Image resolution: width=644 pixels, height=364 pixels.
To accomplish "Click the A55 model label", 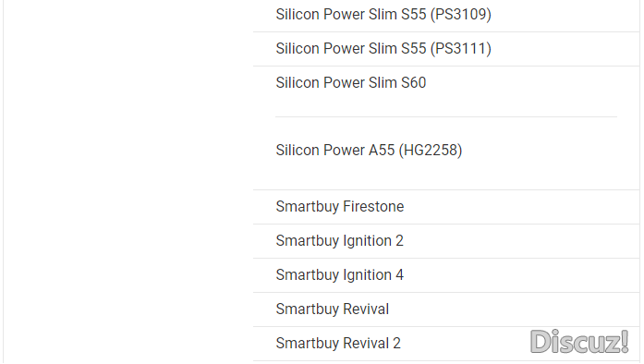I will [382, 151].
